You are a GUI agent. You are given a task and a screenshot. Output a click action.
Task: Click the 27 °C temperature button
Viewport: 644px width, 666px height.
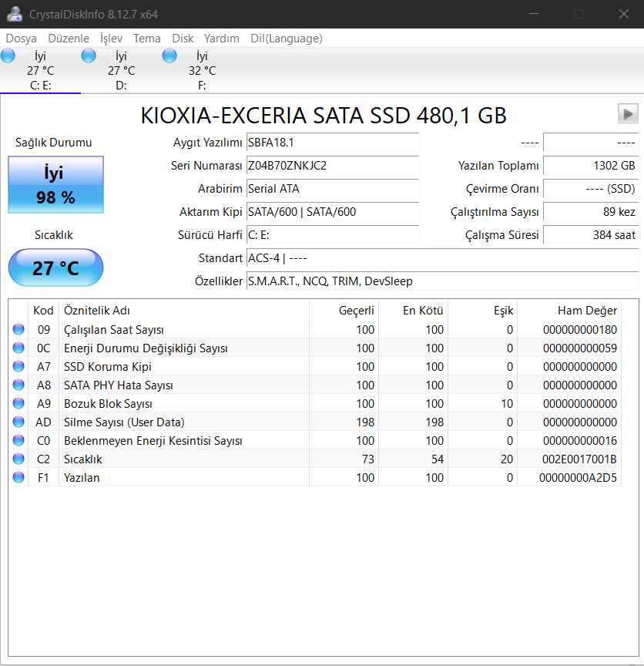(x=55, y=267)
